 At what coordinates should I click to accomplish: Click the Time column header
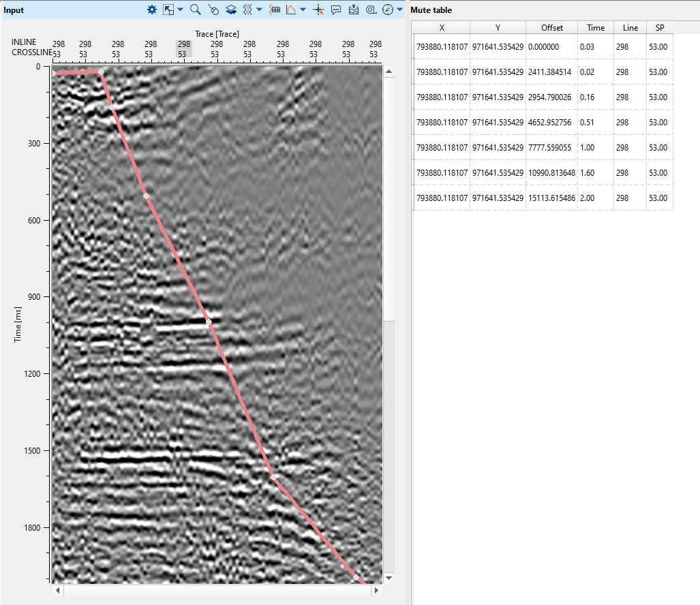(x=595, y=28)
